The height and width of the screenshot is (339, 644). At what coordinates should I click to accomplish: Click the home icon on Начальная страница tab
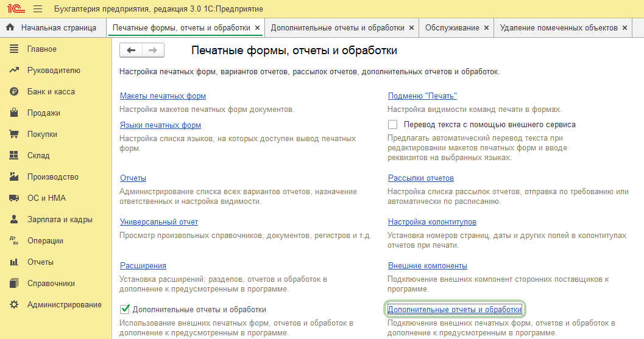pos(10,27)
